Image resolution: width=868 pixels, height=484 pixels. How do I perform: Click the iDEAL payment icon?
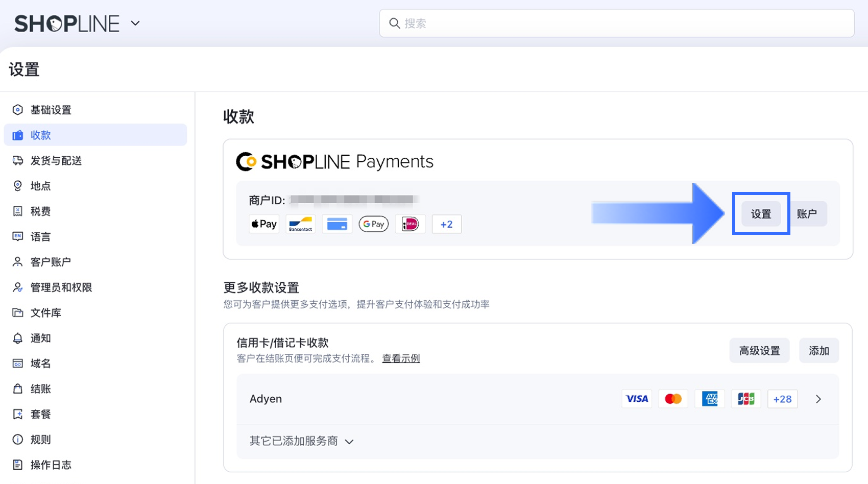tap(410, 224)
